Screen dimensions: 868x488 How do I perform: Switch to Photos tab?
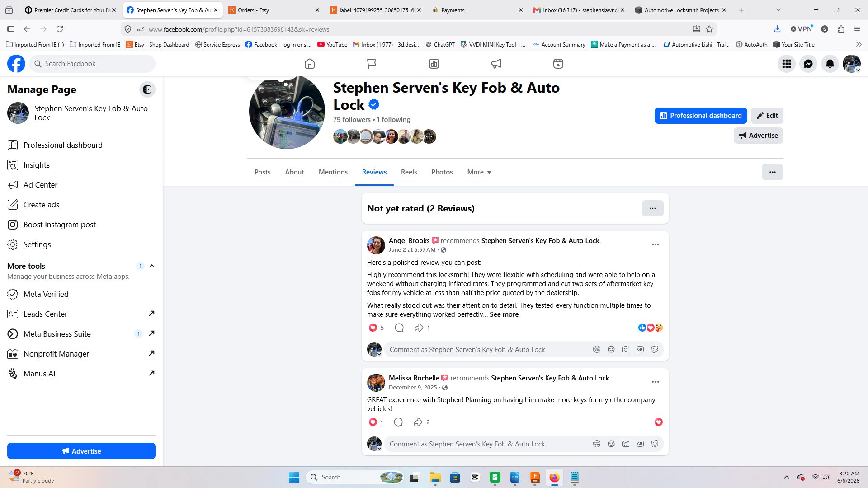tap(442, 172)
